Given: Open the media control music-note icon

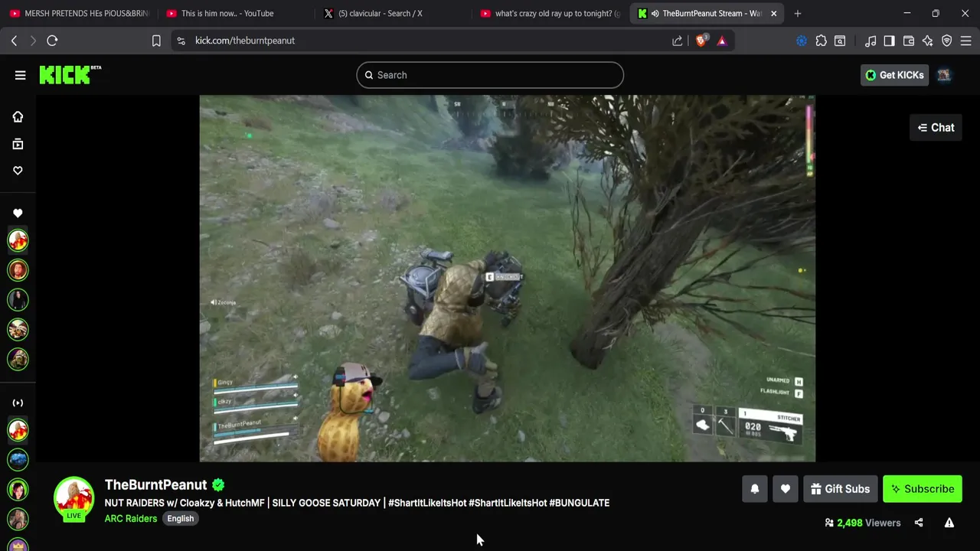Looking at the screenshot, I should click(871, 41).
